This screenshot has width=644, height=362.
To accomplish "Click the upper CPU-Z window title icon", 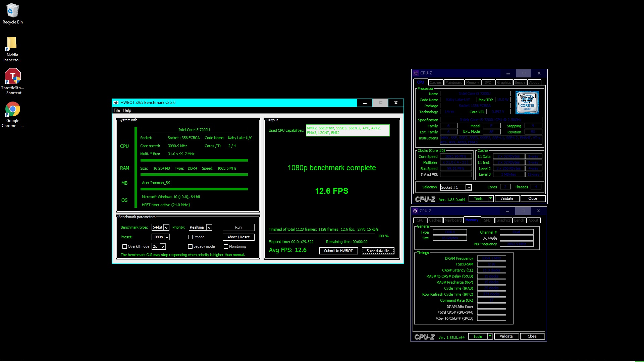I will pyautogui.click(x=416, y=73).
